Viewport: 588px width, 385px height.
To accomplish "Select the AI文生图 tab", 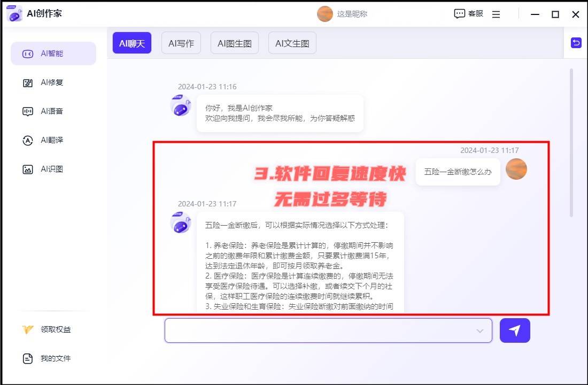I will [x=292, y=43].
